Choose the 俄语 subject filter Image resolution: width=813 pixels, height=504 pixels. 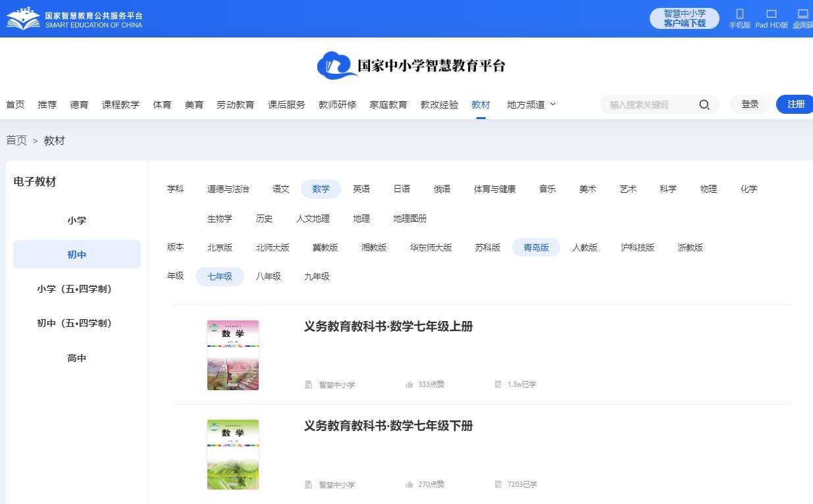(x=442, y=189)
